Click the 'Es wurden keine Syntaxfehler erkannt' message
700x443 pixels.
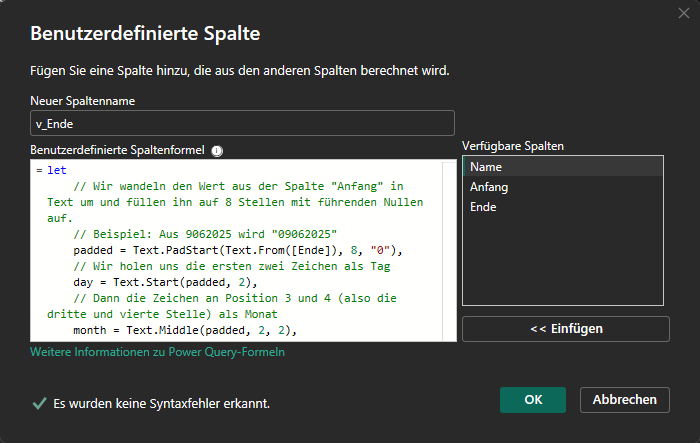(x=162, y=404)
